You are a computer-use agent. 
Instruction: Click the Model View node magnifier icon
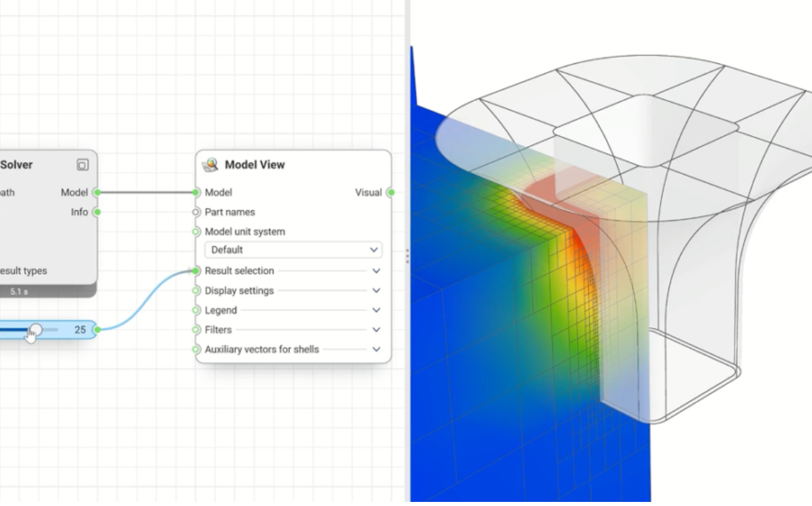click(210, 165)
